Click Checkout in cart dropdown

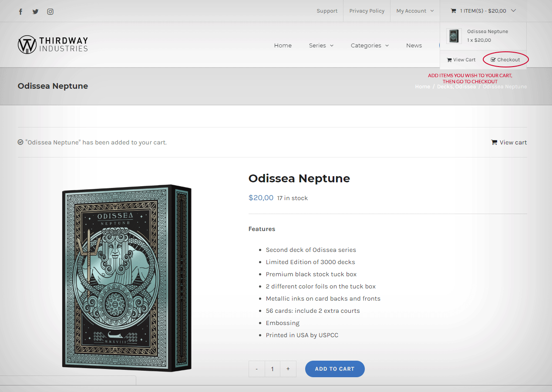coord(505,60)
